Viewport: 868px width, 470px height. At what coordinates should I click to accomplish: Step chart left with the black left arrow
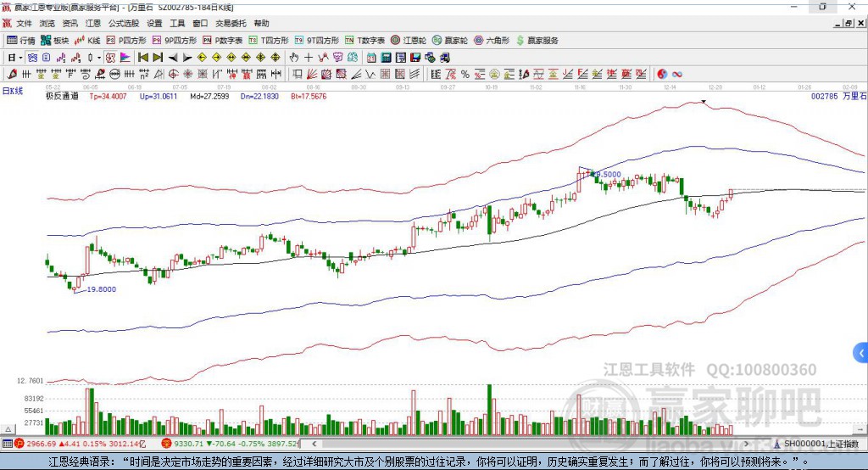pyautogui.click(x=173, y=58)
